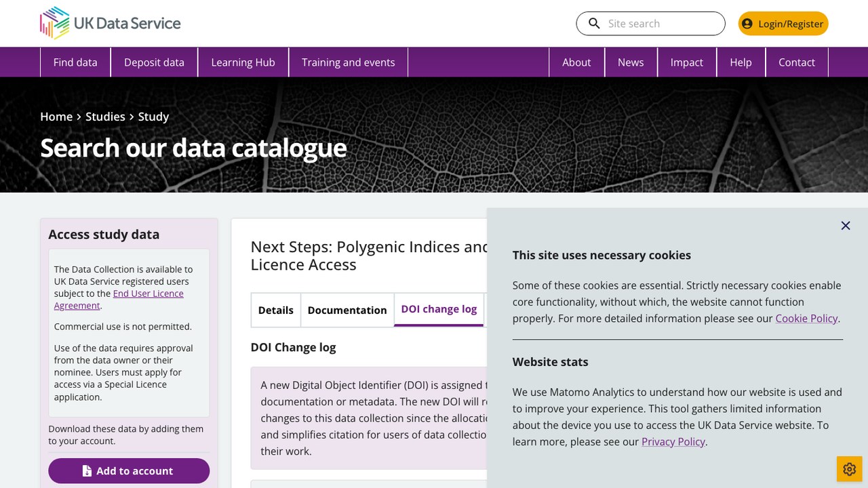This screenshot has width=868, height=488.
Task: Open the Cookie Policy link
Action: 807,319
